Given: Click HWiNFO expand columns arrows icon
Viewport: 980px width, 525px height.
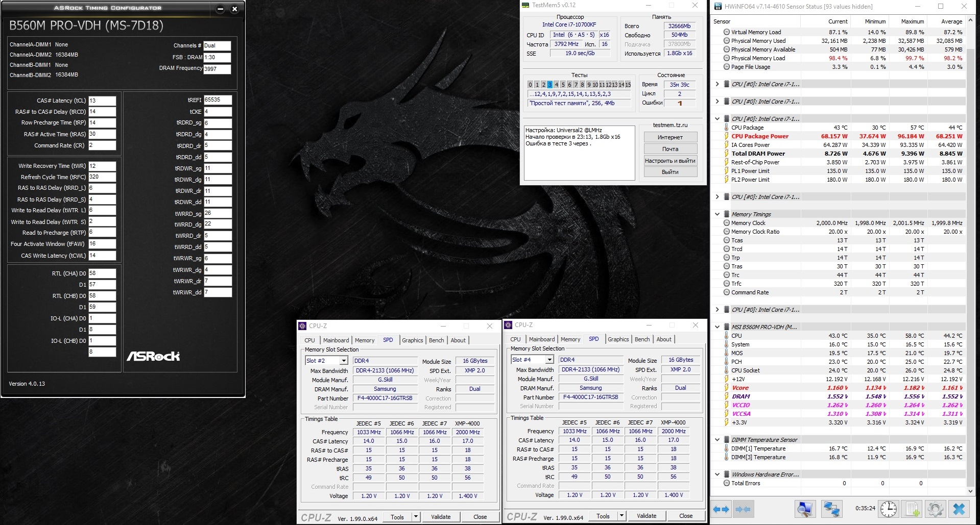Looking at the screenshot, I should pos(721,509).
